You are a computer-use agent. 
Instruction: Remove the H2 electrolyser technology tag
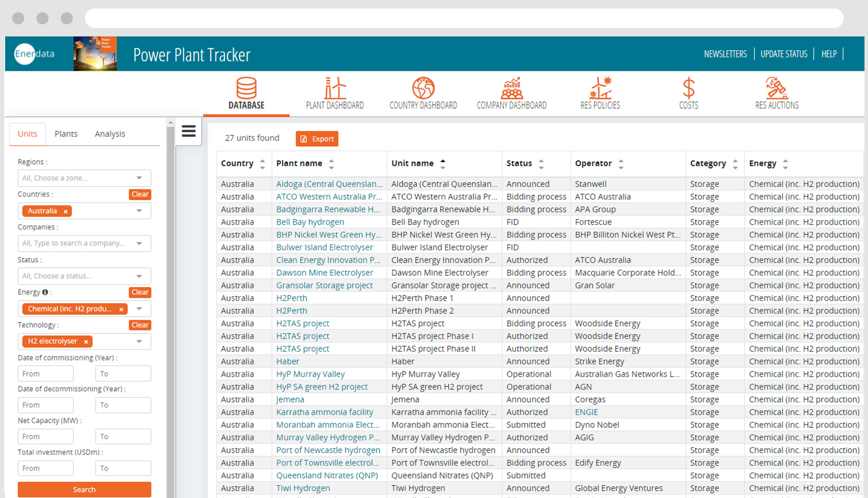click(86, 342)
